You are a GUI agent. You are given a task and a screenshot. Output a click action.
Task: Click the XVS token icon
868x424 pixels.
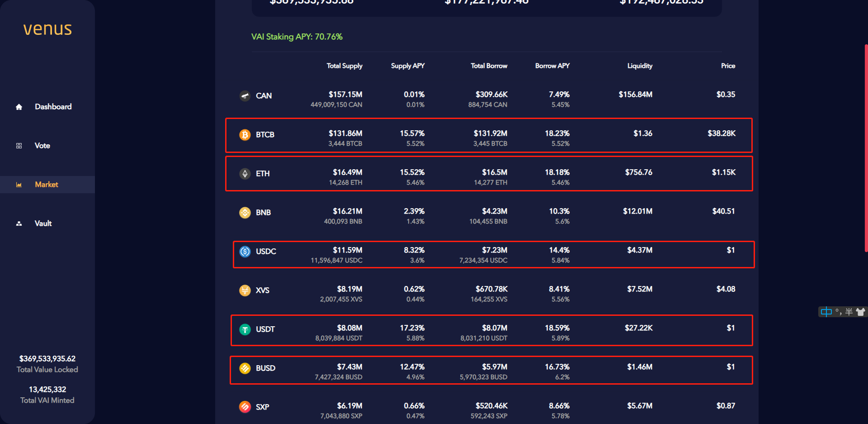coord(245,291)
